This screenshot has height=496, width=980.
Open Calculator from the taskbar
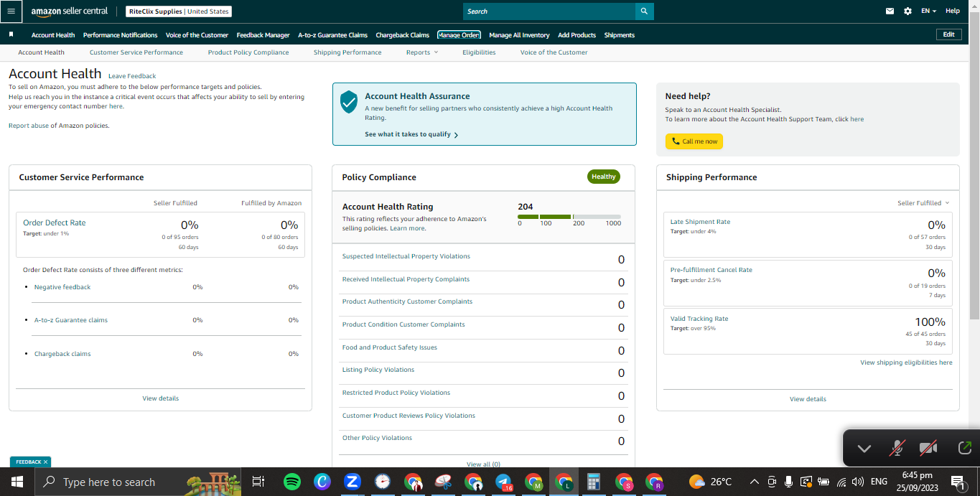pos(593,482)
